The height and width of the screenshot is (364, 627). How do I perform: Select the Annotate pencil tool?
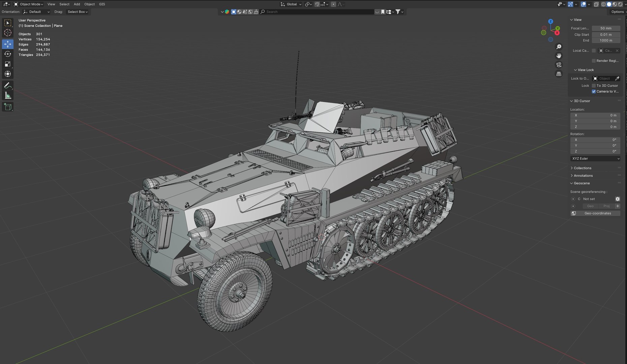[x=7, y=86]
